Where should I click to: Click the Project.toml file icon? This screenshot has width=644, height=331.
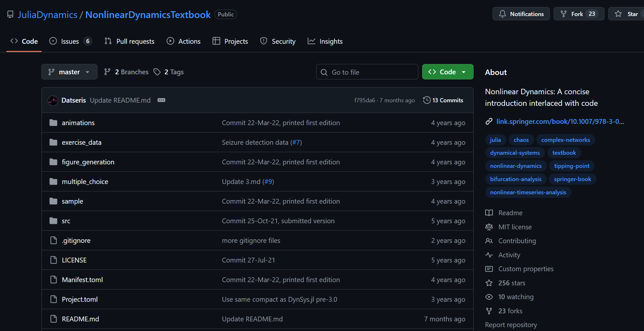pyautogui.click(x=54, y=299)
